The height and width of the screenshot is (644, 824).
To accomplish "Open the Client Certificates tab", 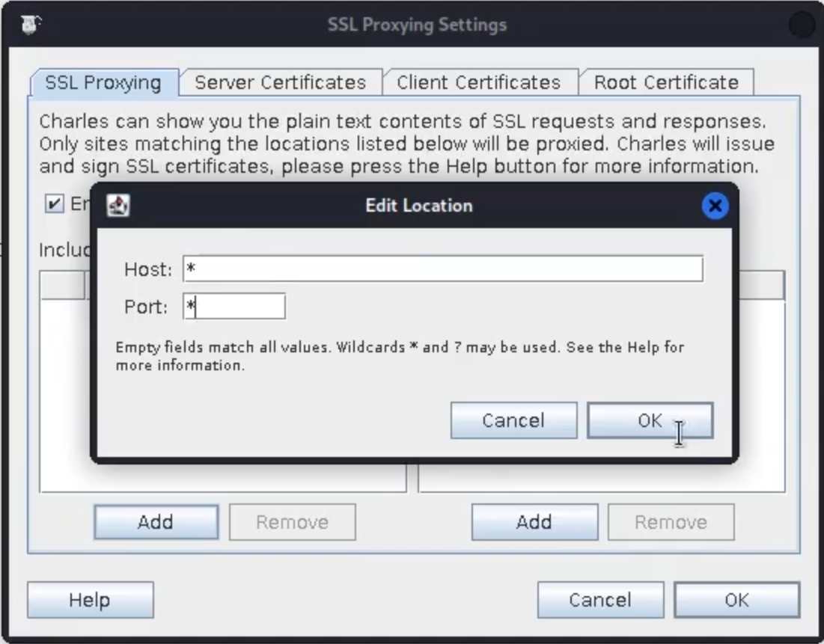I will (x=479, y=82).
